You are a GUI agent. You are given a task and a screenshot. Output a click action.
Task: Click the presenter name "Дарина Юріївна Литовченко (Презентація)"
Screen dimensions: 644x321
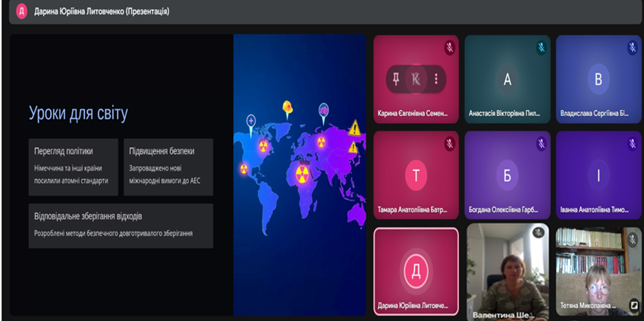[x=102, y=12]
